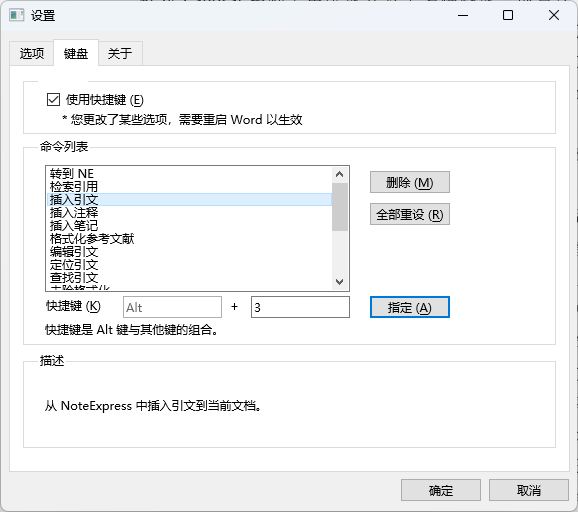578x512 pixels.
Task: Minimize the 设置 window
Action: [463, 15]
